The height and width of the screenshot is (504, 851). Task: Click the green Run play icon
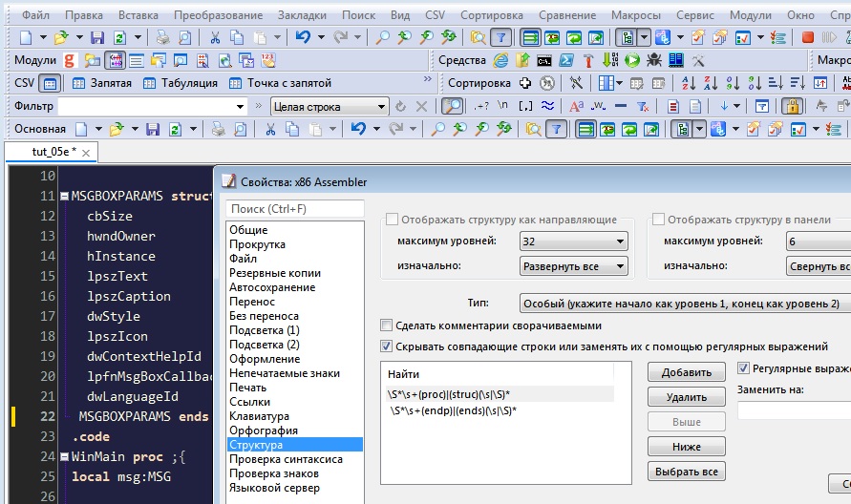[632, 60]
